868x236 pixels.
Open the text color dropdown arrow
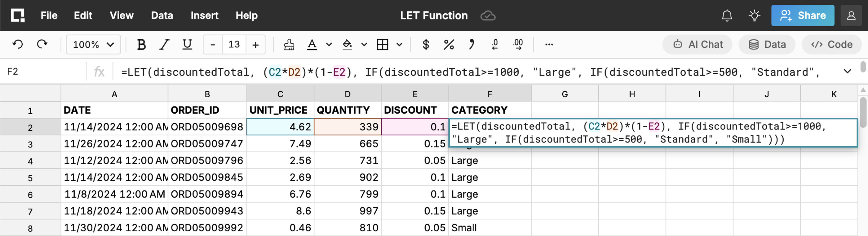click(329, 44)
